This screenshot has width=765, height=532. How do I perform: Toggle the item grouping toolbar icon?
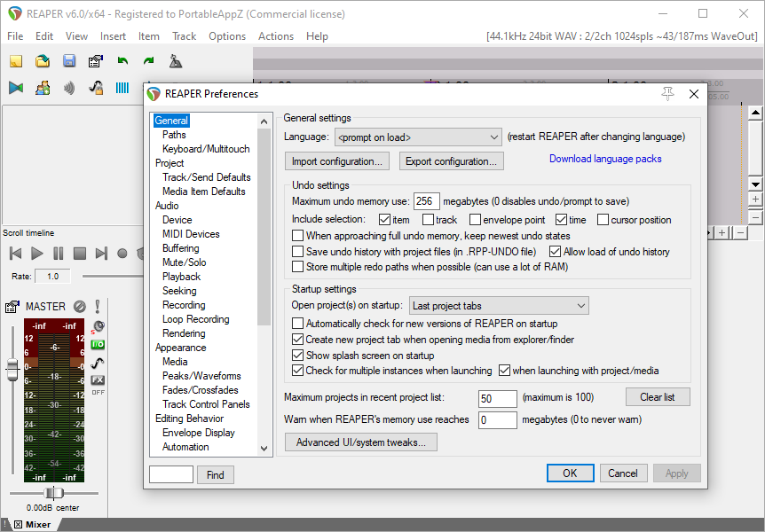click(x=43, y=88)
